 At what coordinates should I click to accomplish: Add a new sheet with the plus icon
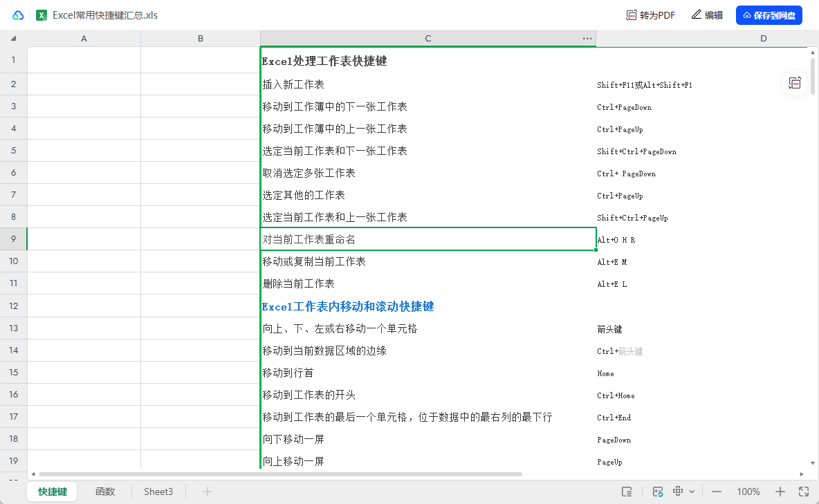coord(207,492)
